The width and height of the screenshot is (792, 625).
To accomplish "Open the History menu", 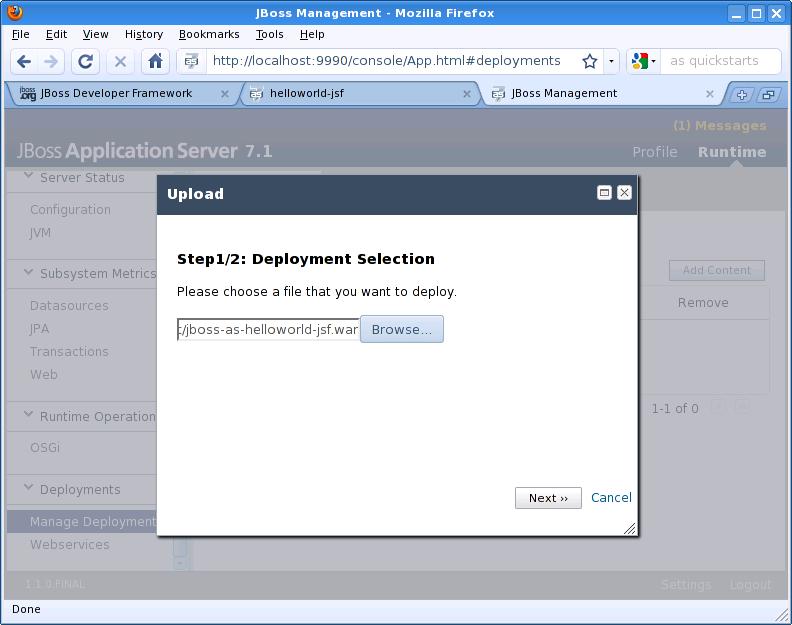I will click(144, 34).
